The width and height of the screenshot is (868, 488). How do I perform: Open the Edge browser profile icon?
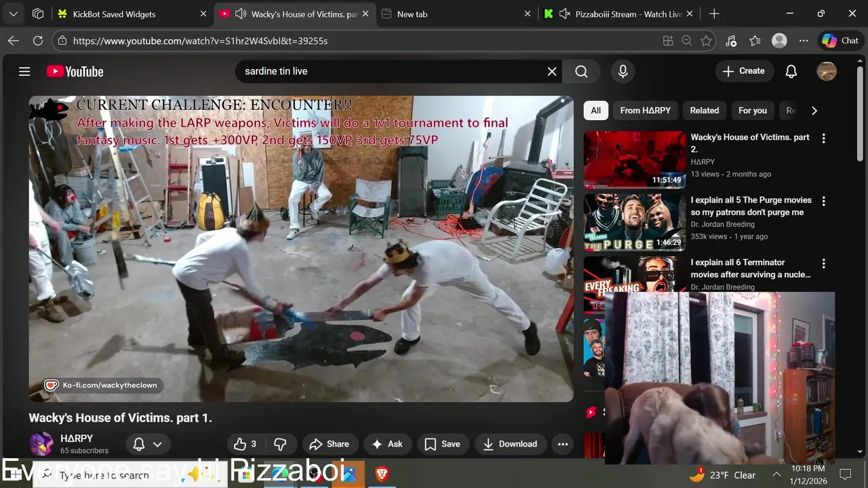(780, 41)
